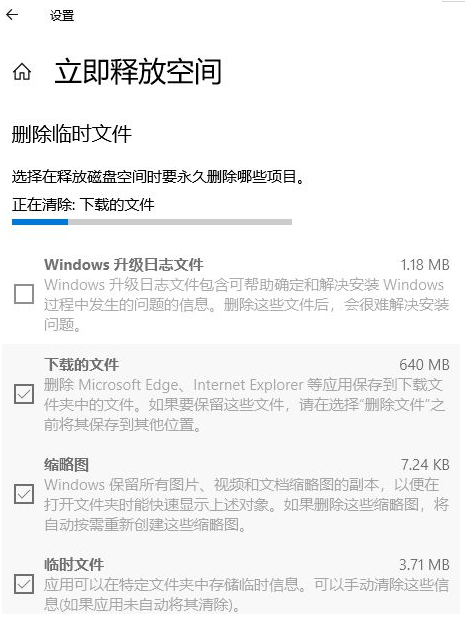Image resolution: width=465 pixels, height=623 pixels.
Task: Click the 7.24 KB size label
Action: [425, 464]
